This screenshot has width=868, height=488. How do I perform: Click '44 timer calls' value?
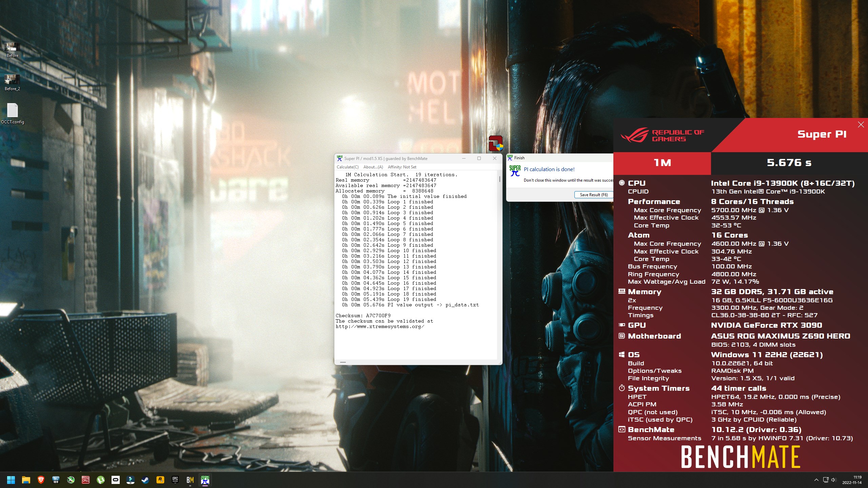(x=738, y=388)
